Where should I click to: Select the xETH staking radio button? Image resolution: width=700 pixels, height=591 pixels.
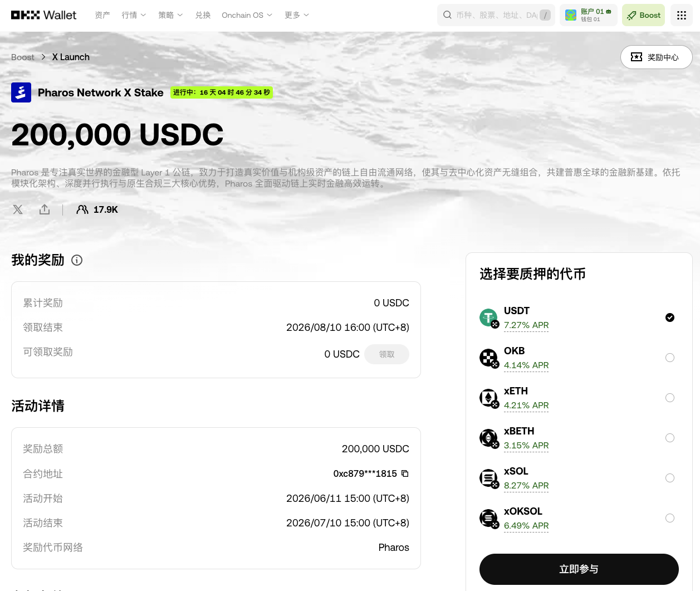click(670, 398)
